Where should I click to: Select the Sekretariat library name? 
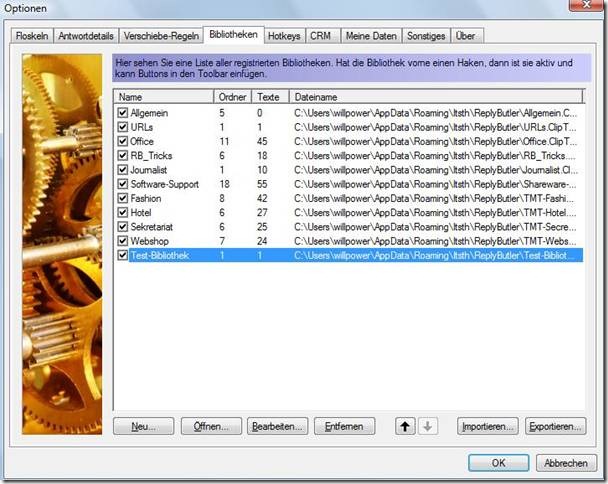[x=152, y=226]
